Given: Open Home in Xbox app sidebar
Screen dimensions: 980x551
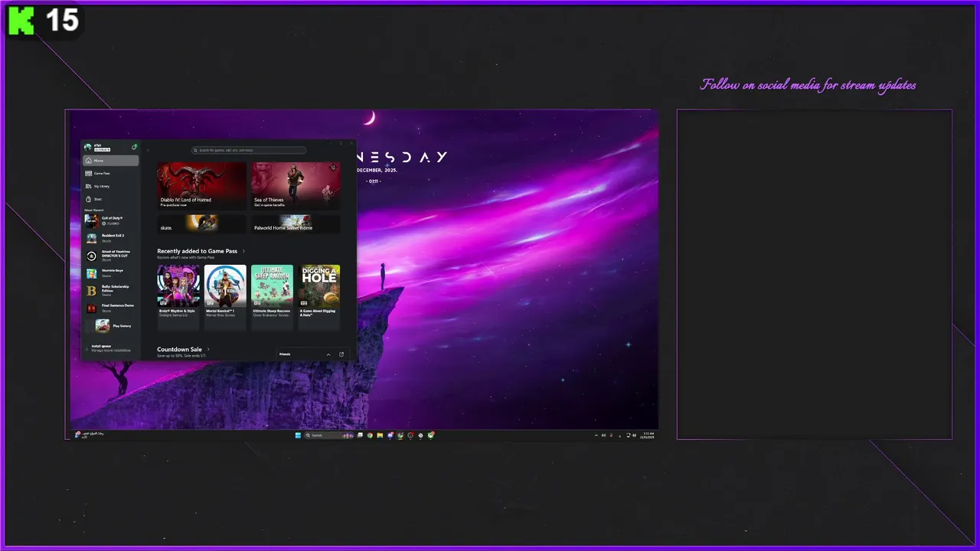Looking at the screenshot, I should 111,161.
